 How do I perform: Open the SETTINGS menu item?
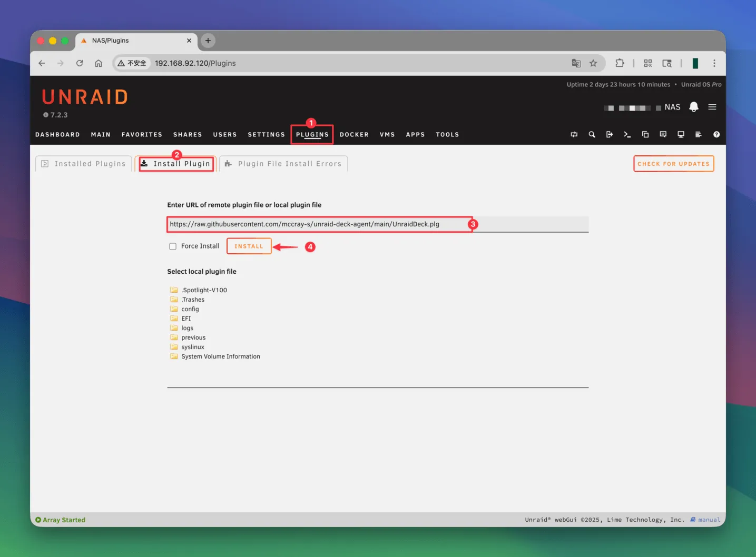pos(266,135)
